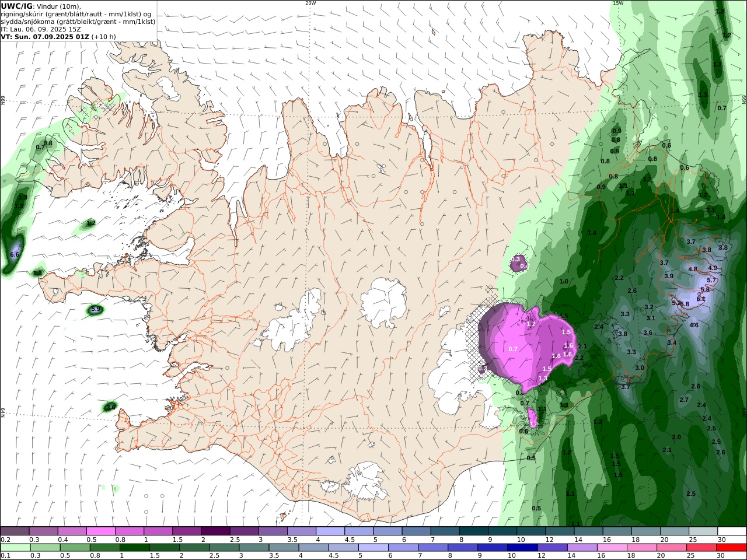747x560 pixels.
Task: Click the '5.9' precipitation value on map
Action: pyautogui.click(x=96, y=309)
